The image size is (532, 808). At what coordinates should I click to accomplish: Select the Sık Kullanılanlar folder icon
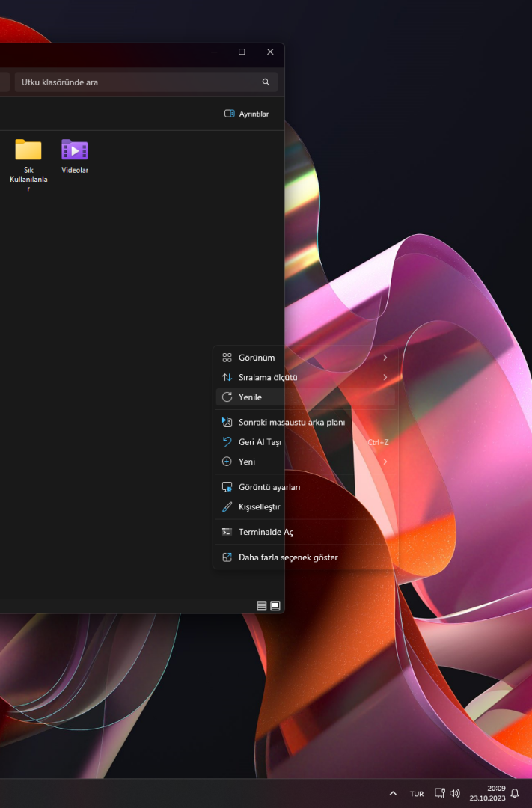28,150
